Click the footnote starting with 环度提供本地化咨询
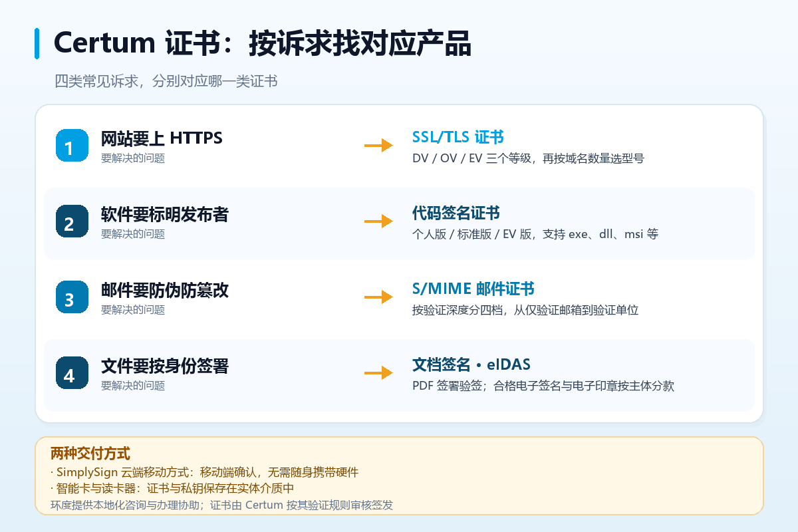 click(x=222, y=505)
